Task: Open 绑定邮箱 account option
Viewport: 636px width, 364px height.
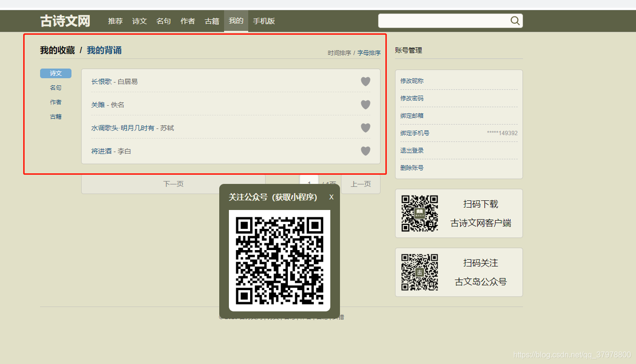Action: coord(412,116)
